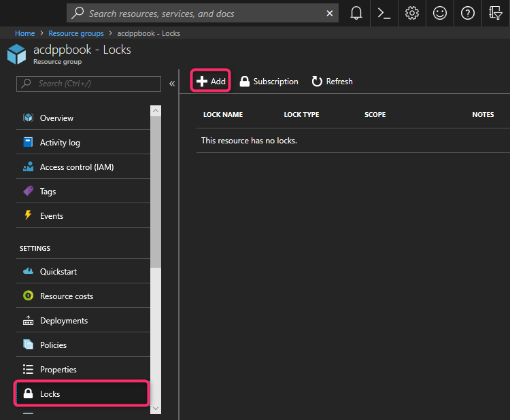The width and height of the screenshot is (510, 420).
Task: Refresh the locks list
Action: point(332,82)
